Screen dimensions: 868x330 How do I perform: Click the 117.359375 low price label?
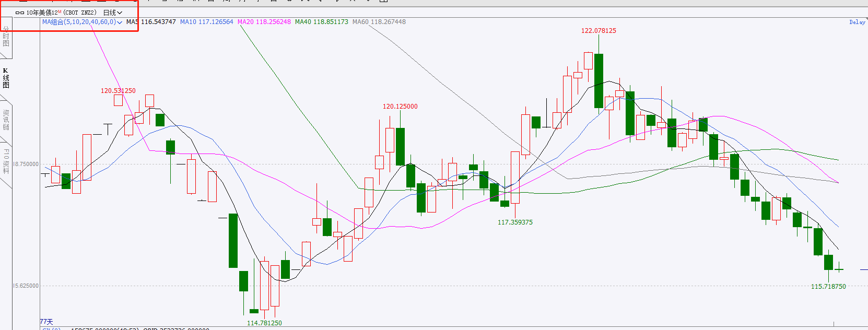[x=515, y=222]
